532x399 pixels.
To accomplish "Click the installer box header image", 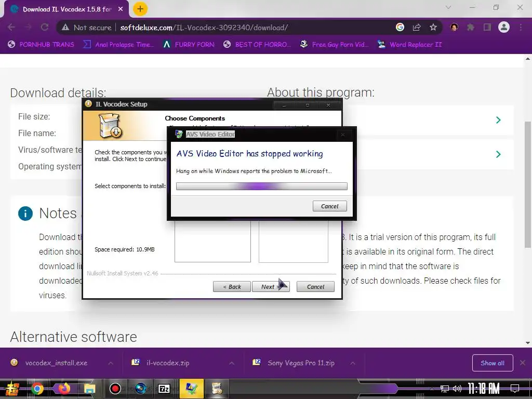I will click(110, 126).
